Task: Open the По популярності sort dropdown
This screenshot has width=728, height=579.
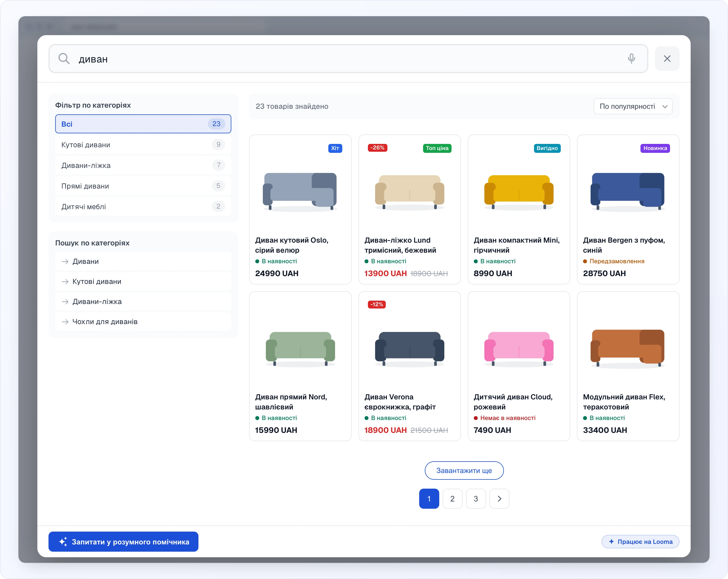Action: (x=633, y=107)
